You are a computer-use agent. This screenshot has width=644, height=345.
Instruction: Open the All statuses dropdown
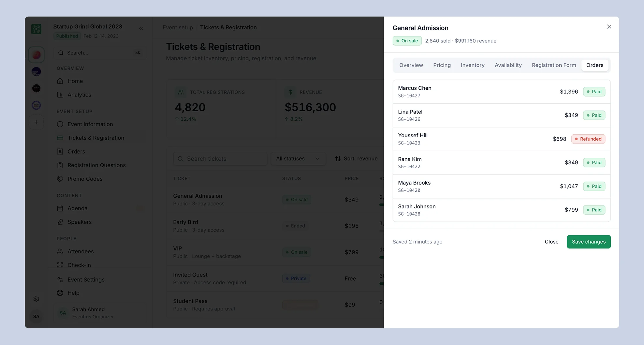pyautogui.click(x=298, y=159)
